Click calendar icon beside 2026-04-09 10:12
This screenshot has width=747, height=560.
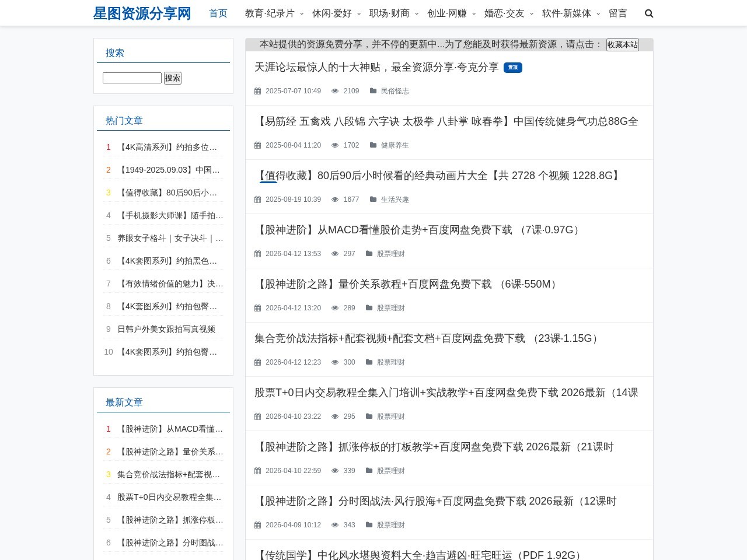pos(258,525)
